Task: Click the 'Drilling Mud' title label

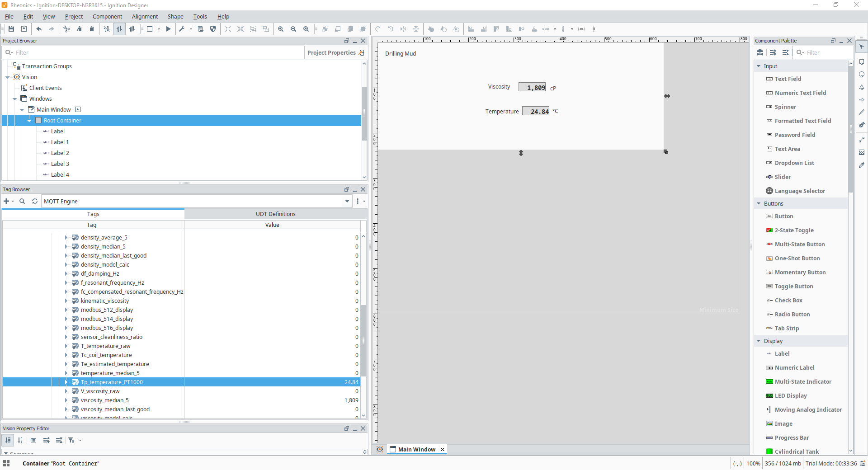Action: click(401, 53)
